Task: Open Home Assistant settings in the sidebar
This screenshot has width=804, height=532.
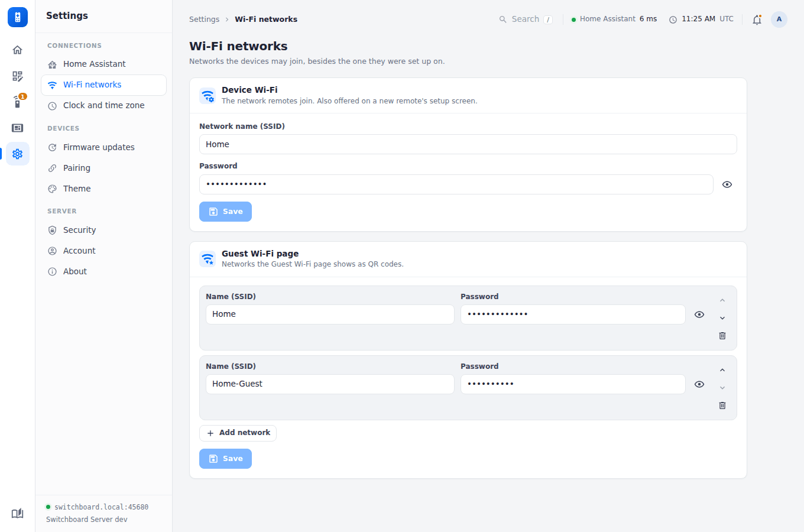Action: 103,64
